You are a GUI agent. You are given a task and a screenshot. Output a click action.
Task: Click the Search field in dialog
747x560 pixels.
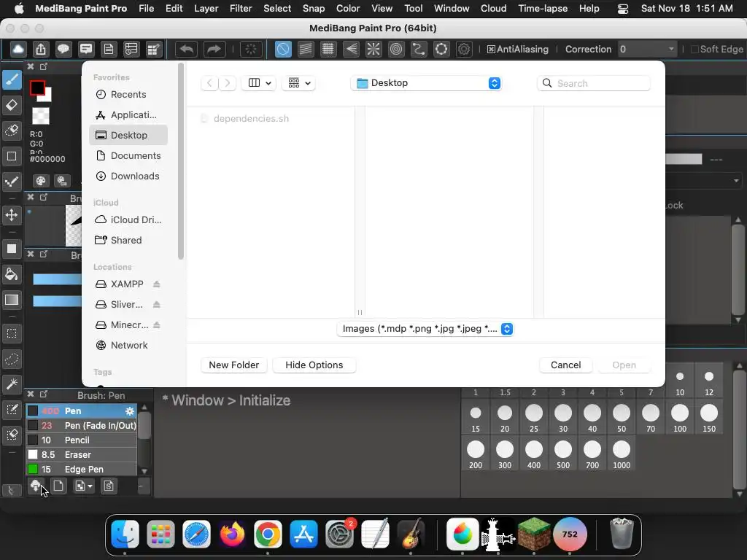594,83
